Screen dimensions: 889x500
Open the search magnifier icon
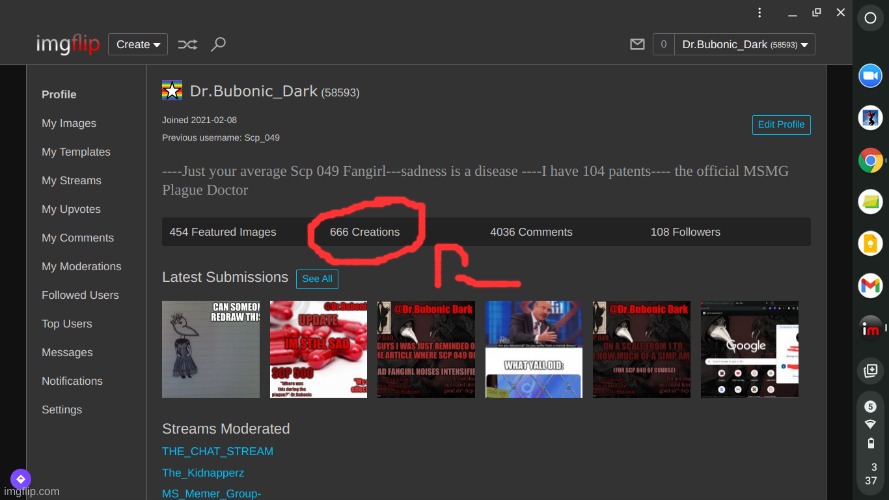218,44
